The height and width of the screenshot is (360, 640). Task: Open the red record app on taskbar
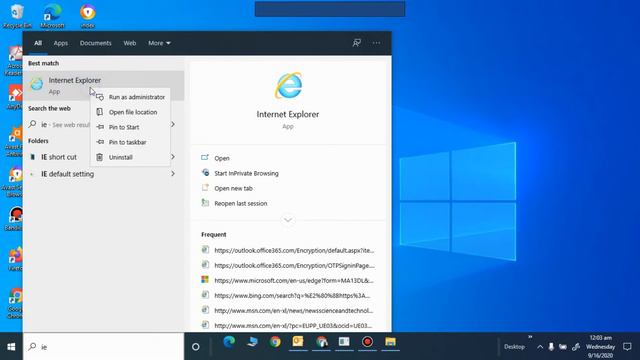point(367,342)
